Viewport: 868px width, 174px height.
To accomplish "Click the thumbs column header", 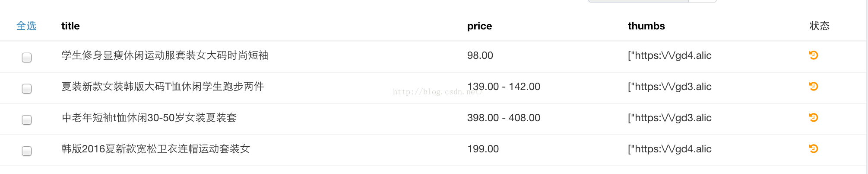I will point(646,26).
